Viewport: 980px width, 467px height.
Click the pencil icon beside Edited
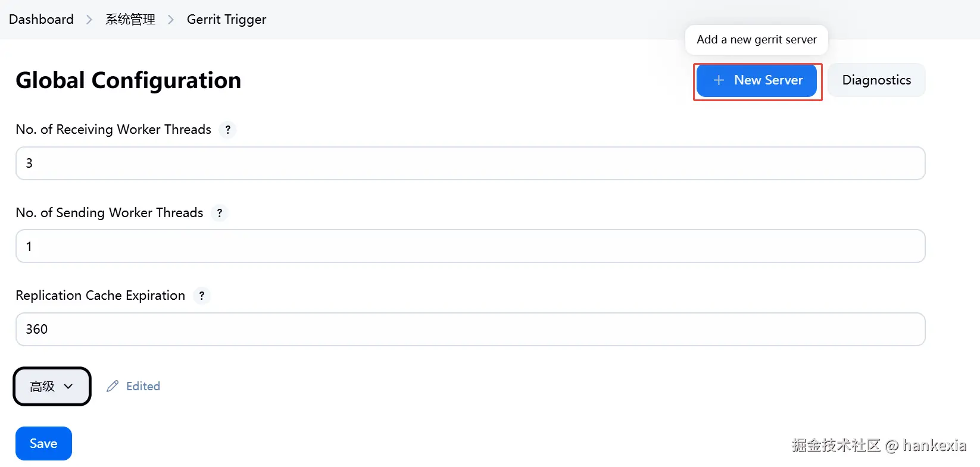pos(113,387)
